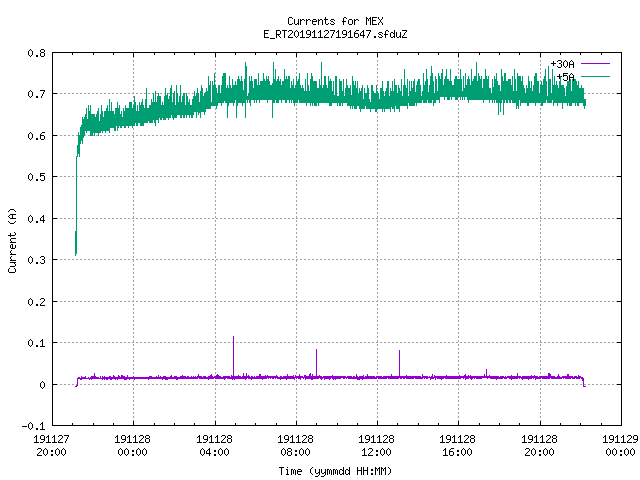Image resolution: width=640 pixels, height=480 pixels.
Task: Click the y-axis value 0.8
Action: [x=36, y=53]
